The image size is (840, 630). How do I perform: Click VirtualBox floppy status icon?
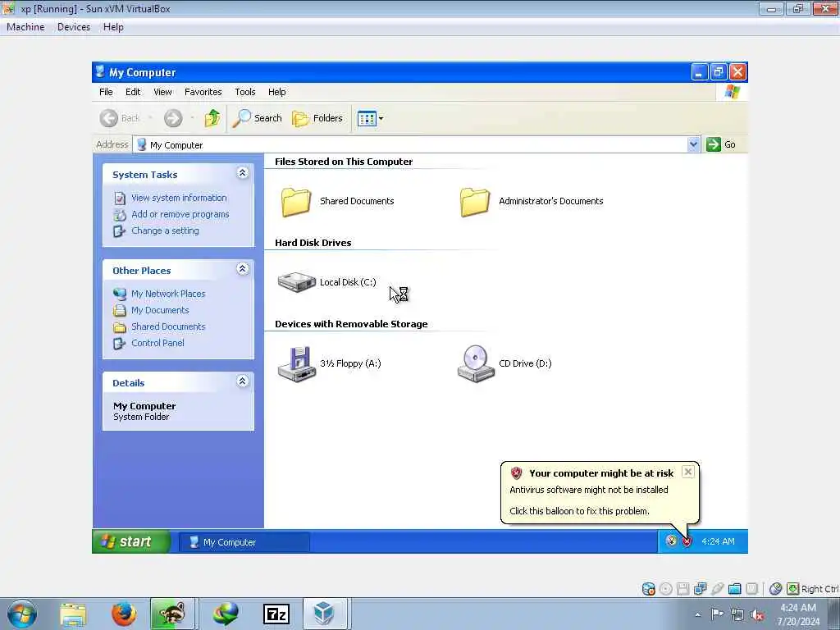[x=683, y=589]
